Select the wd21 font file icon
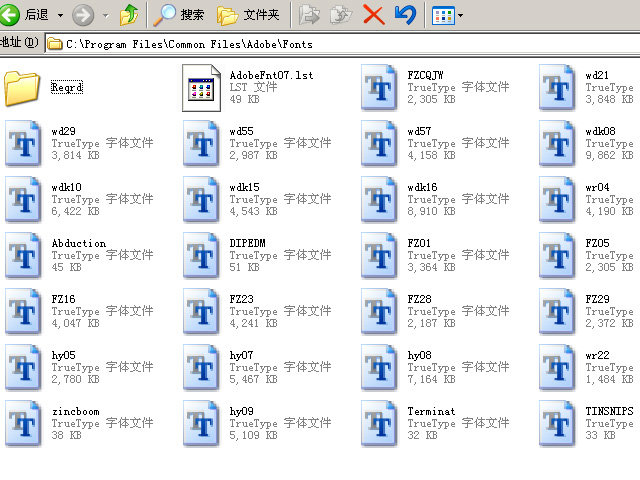The width and height of the screenshot is (640, 480). click(557, 87)
